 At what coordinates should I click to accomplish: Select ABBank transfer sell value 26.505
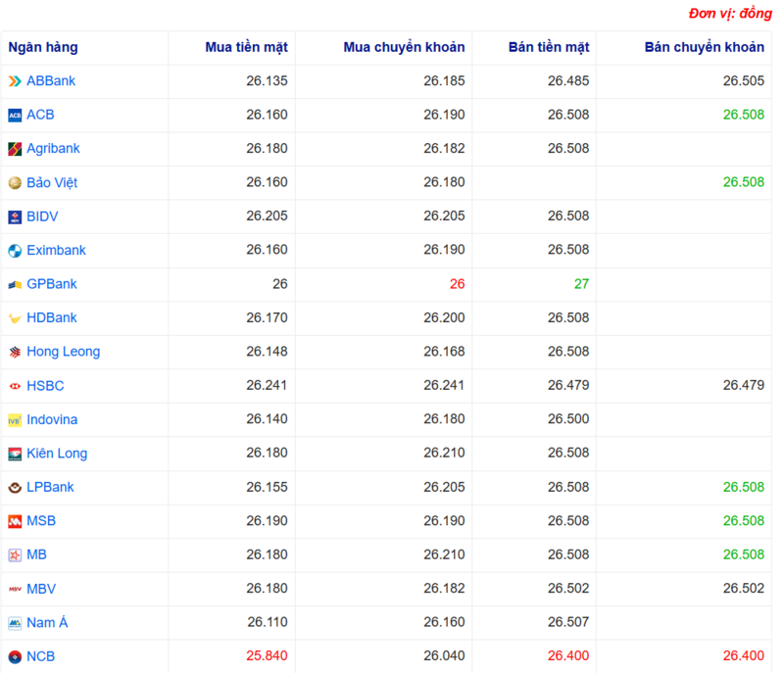tap(744, 81)
